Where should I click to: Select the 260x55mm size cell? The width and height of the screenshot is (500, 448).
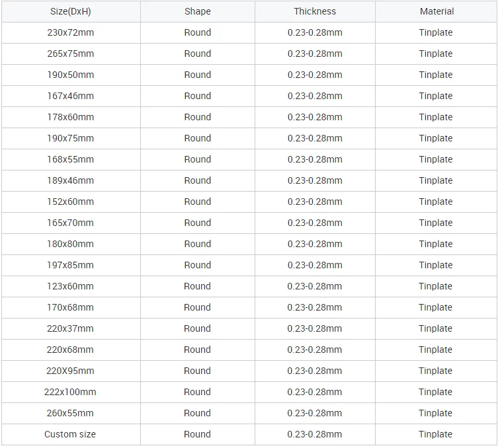(70, 413)
